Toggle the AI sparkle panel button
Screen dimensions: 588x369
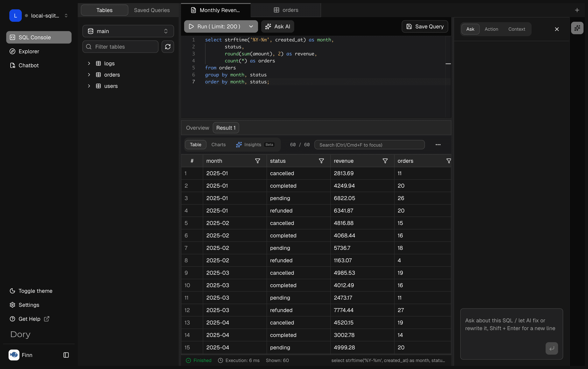point(577,28)
